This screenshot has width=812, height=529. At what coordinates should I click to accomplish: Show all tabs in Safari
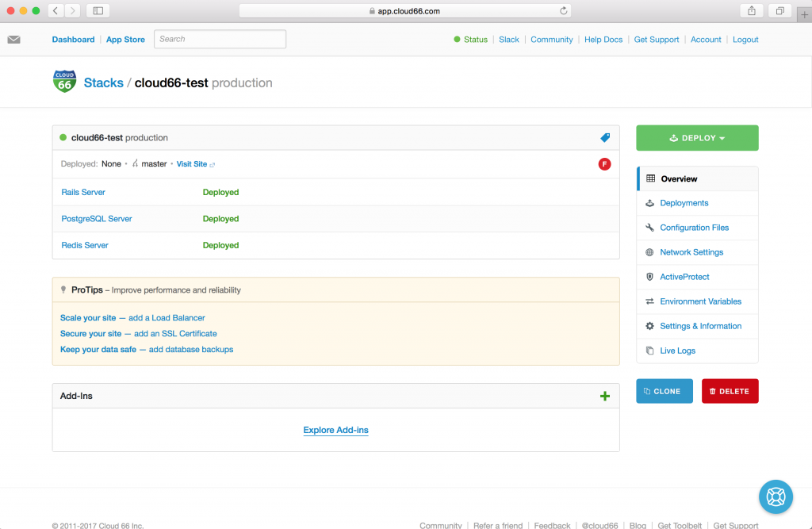780,10
